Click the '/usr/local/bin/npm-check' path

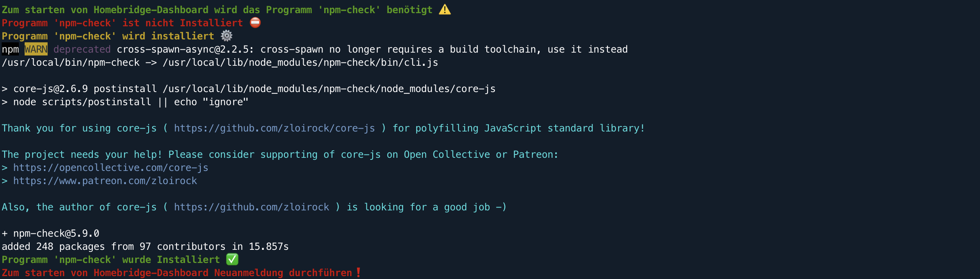point(71,62)
